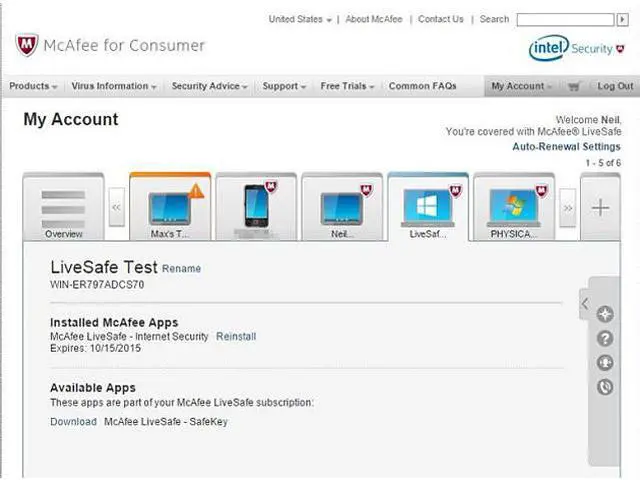Go to Common FAQs
This screenshot has height=480, width=640.
(x=422, y=86)
